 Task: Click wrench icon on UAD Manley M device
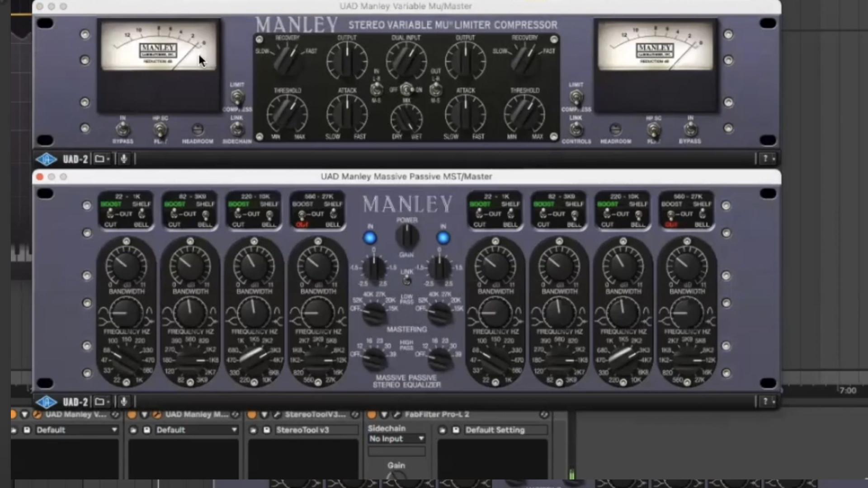[x=157, y=414]
